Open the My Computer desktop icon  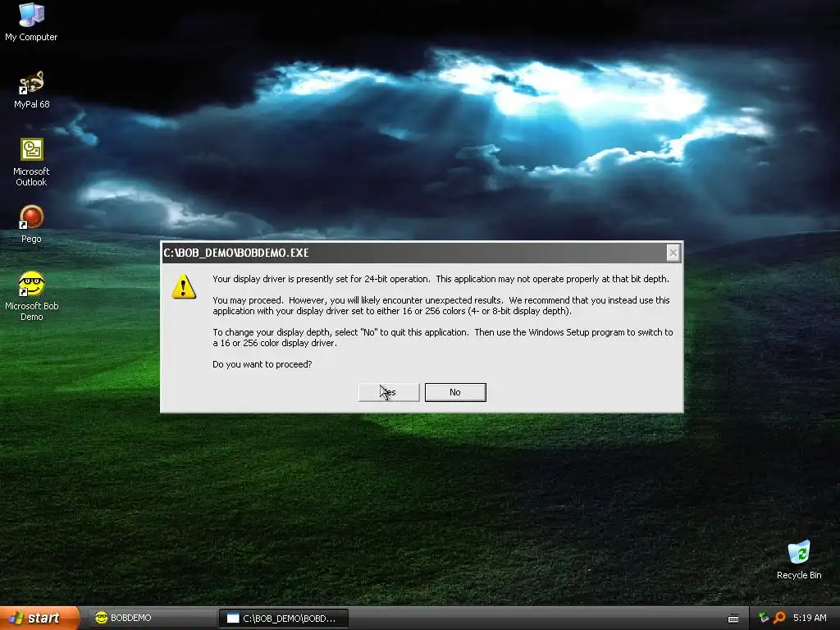coord(31,21)
